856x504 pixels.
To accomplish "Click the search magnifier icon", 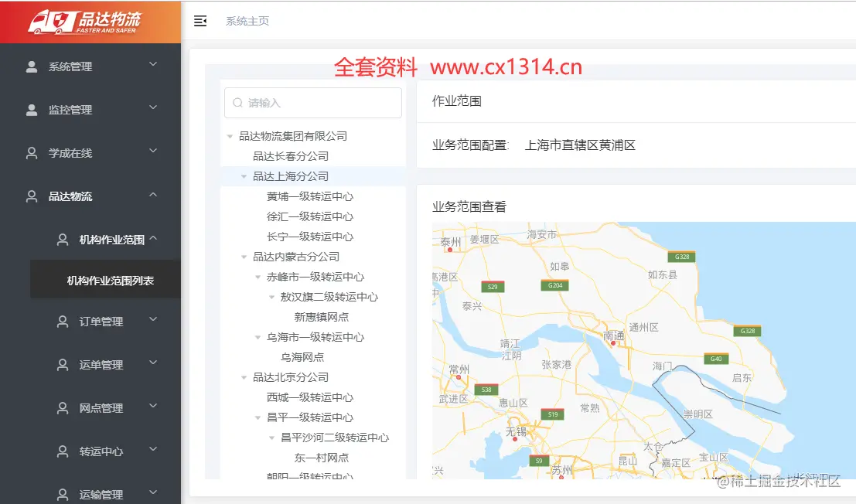I will 237,103.
